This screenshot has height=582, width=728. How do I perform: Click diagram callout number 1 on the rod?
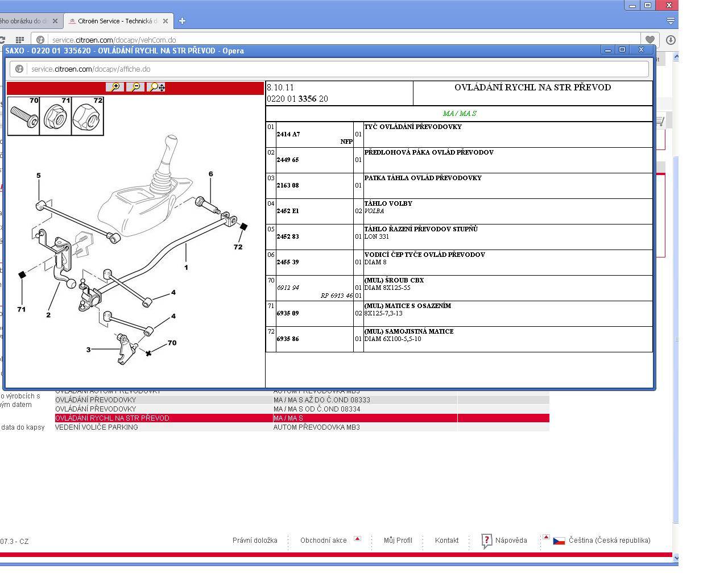(186, 267)
